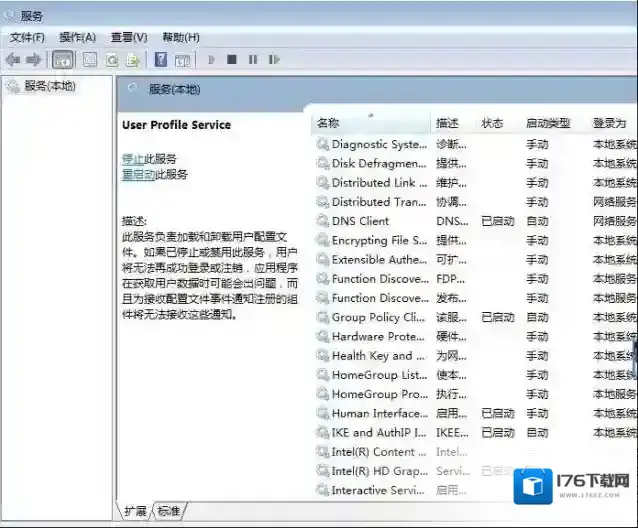The height and width of the screenshot is (528, 638).
Task: Select the Intel(R) HD Grap... service name
Action: point(380,471)
